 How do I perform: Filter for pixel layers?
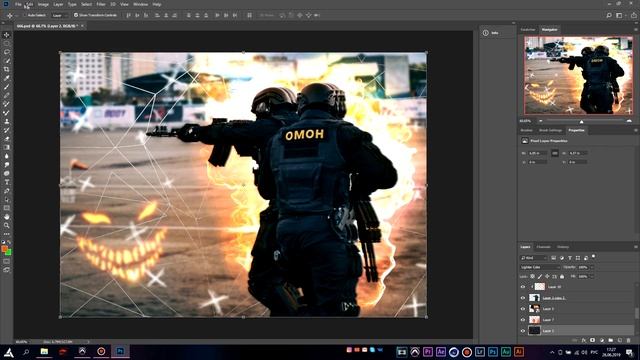tap(553, 258)
